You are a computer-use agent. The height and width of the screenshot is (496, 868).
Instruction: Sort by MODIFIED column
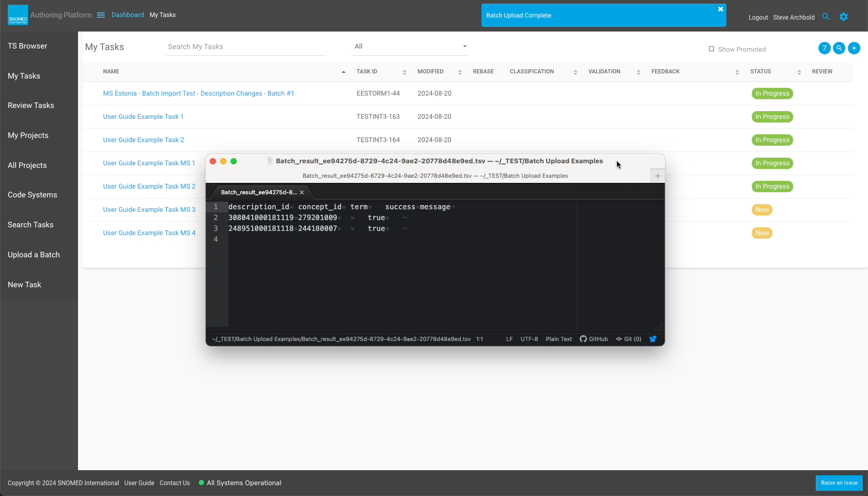tap(460, 72)
